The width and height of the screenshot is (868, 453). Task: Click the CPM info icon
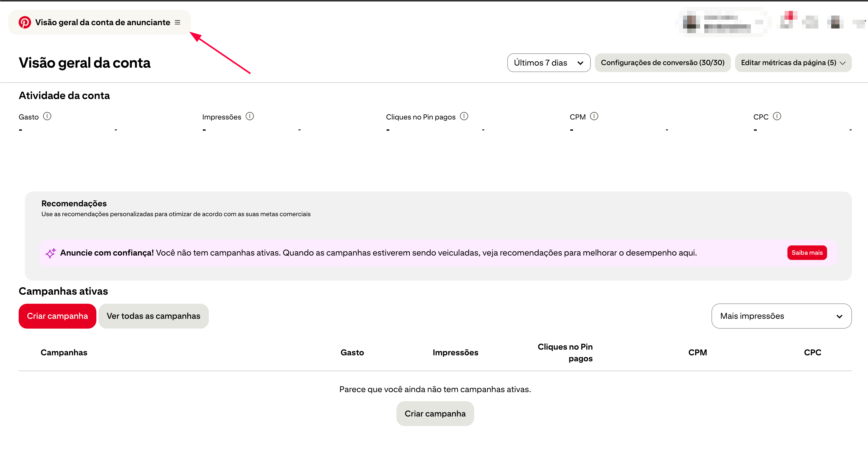[594, 116]
